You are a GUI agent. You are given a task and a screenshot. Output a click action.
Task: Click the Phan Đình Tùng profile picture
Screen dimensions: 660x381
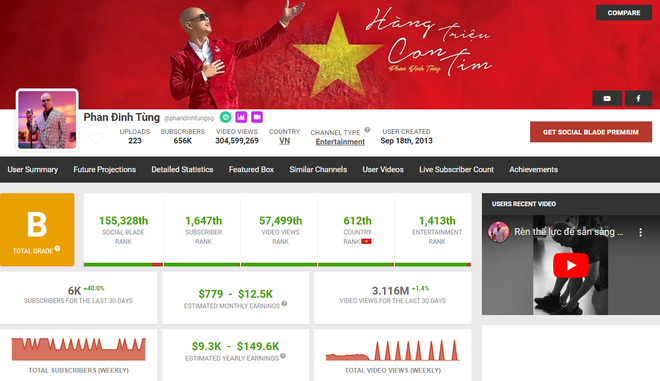click(x=47, y=120)
